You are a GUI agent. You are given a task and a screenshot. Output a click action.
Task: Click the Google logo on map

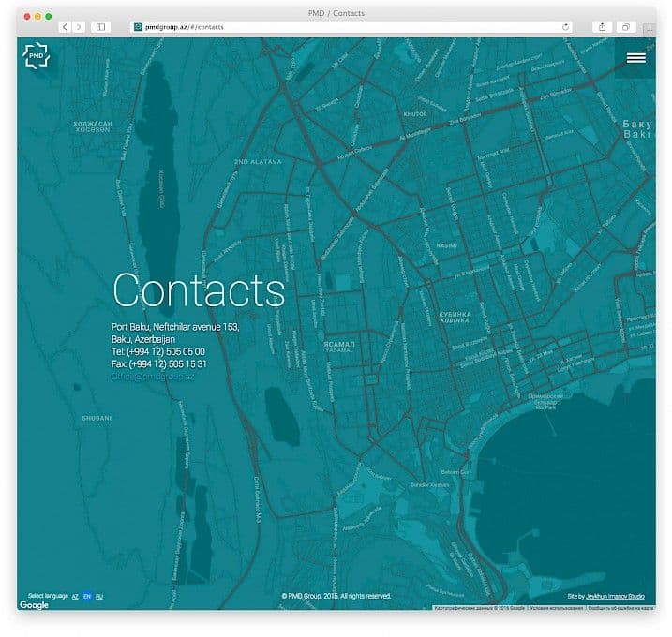coord(34,605)
